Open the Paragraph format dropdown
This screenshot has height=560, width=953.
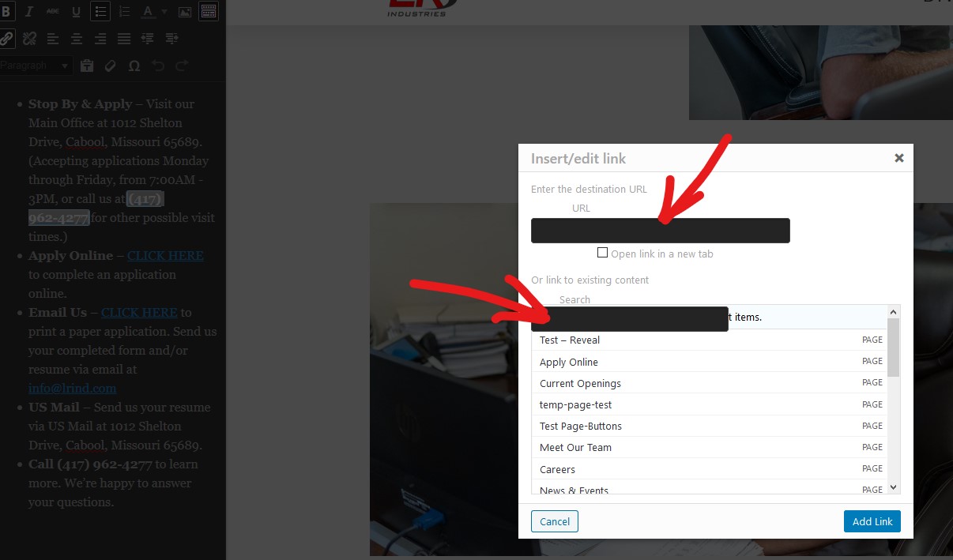click(36, 66)
